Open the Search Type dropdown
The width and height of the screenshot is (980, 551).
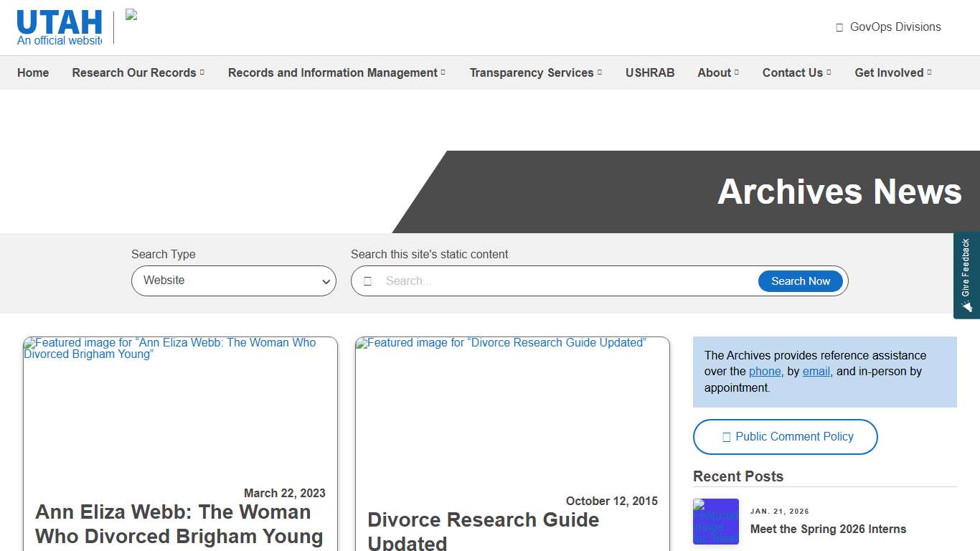coord(233,281)
